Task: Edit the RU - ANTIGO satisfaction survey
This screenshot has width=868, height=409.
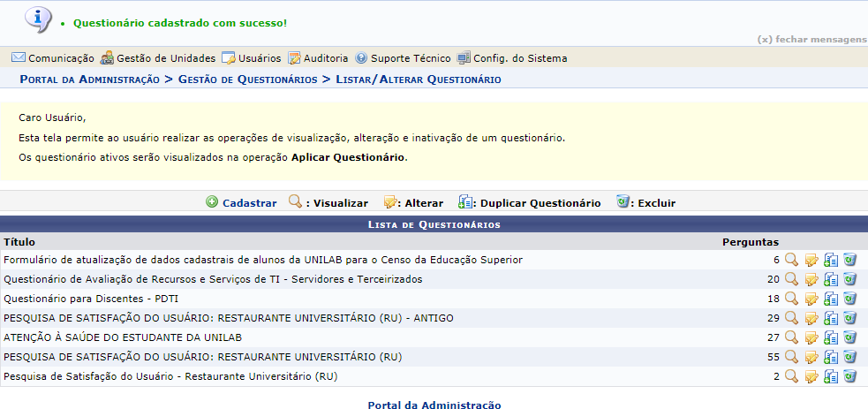Action: [811, 318]
